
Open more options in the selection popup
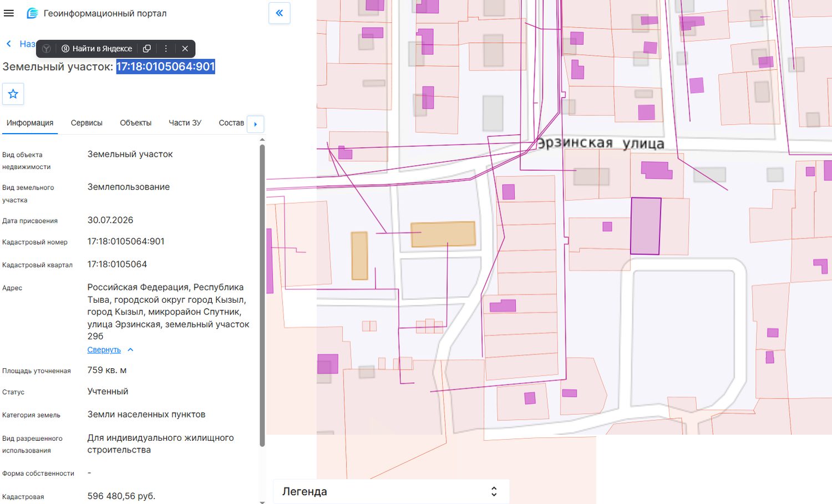click(166, 49)
